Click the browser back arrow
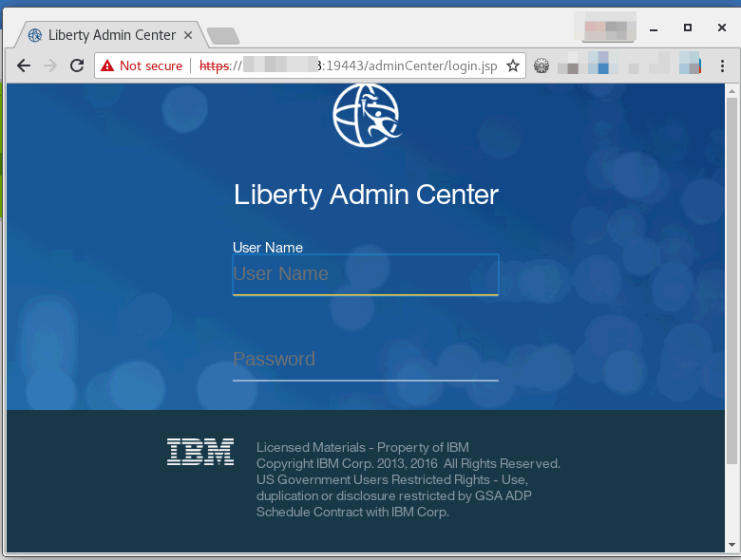Viewport: 741px width, 560px height. point(24,65)
